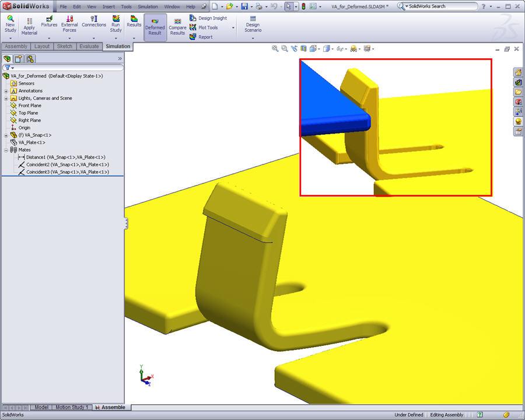Expand the Annotations node
The width and height of the screenshot is (525, 420).
click(6, 91)
